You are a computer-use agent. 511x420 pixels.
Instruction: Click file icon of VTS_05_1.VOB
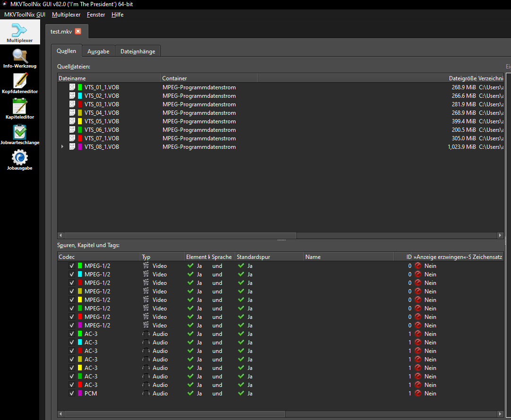coord(72,121)
